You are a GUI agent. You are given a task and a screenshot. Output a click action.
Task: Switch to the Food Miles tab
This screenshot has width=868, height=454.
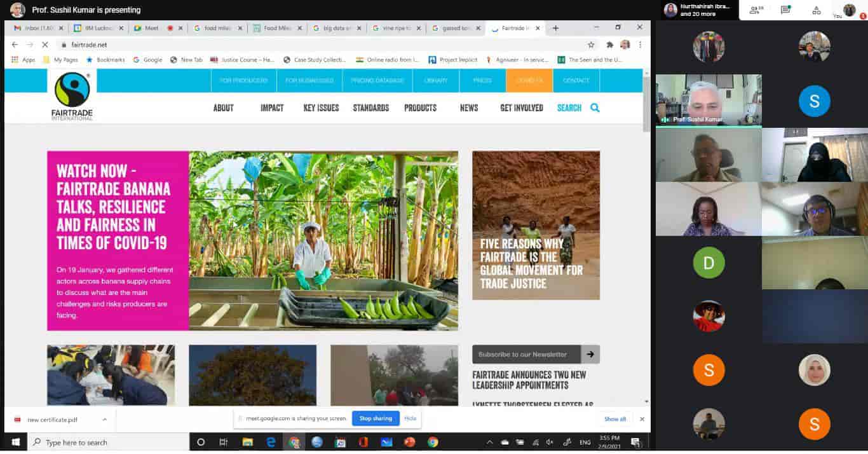(x=277, y=28)
